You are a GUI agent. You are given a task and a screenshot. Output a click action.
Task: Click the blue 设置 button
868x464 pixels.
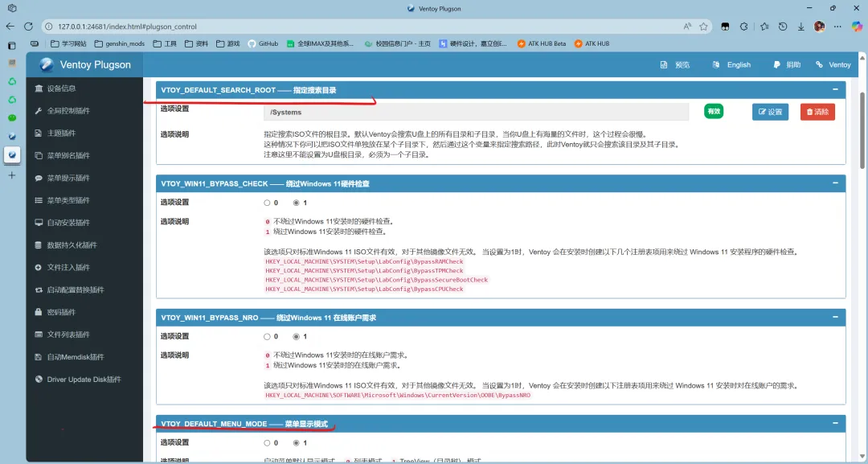click(770, 112)
